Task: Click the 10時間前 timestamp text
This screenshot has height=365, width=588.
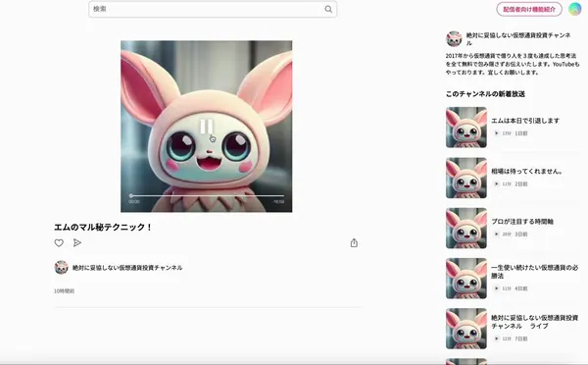Action: tap(64, 291)
